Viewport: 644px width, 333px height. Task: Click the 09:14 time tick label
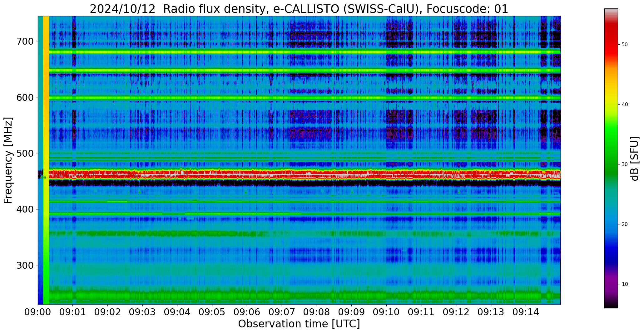(x=526, y=312)
